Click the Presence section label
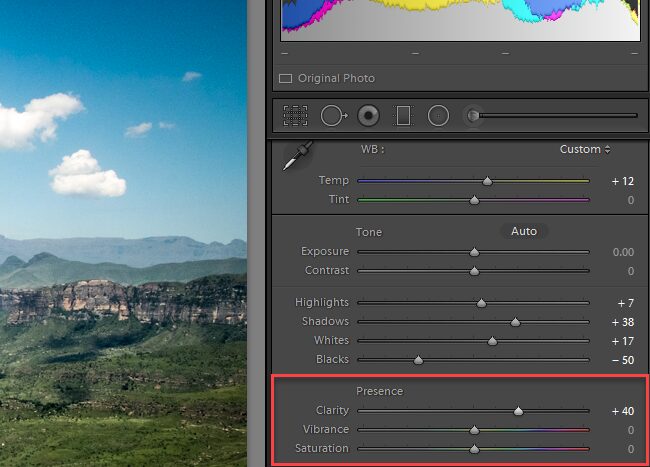This screenshot has height=467, width=650. pyautogui.click(x=379, y=391)
